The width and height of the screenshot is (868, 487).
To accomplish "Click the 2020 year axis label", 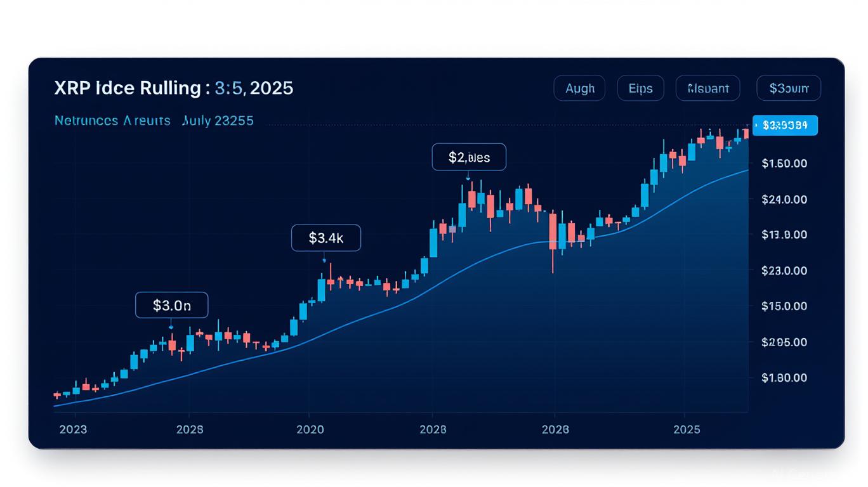I will coord(310,429).
